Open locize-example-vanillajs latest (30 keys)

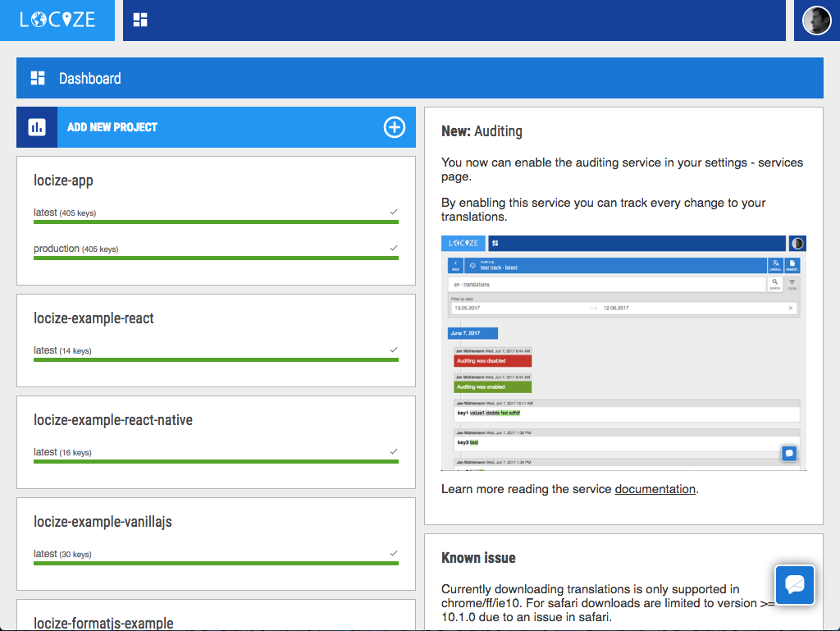tap(62, 554)
